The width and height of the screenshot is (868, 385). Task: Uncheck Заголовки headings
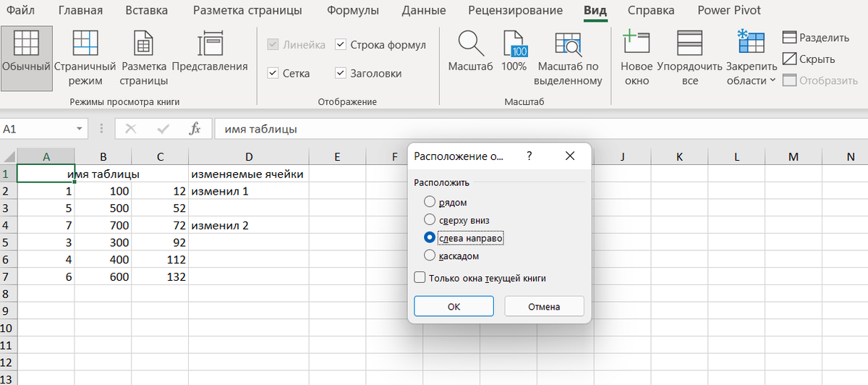(x=341, y=73)
